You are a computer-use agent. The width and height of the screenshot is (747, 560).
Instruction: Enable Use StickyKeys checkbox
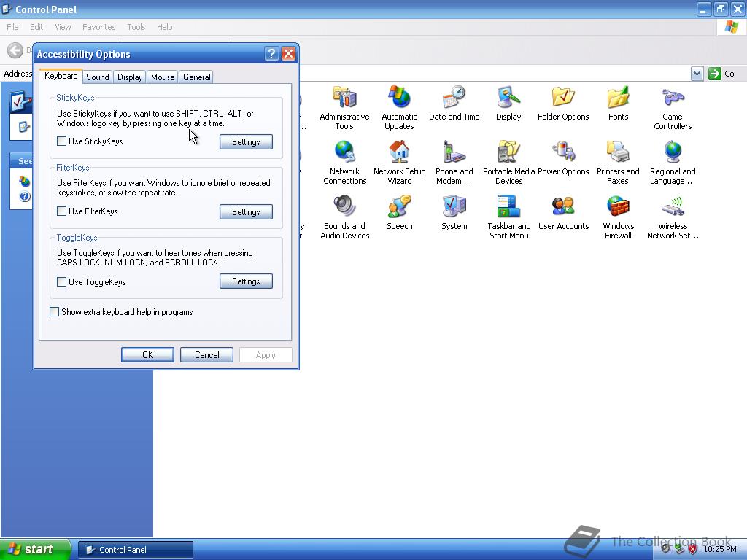pos(61,141)
